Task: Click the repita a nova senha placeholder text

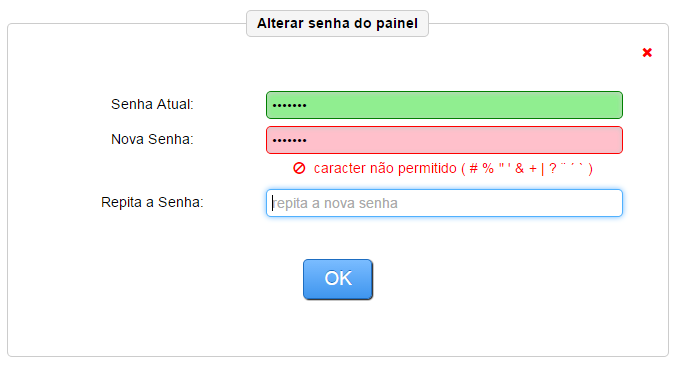Action: point(335,203)
